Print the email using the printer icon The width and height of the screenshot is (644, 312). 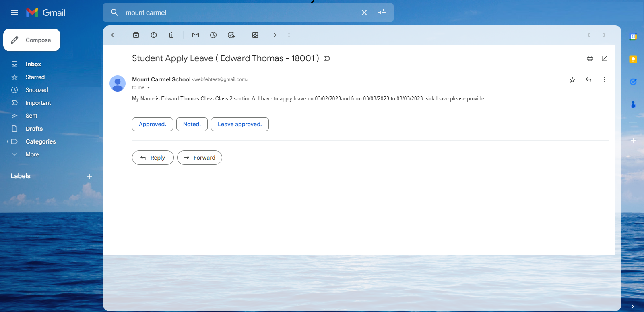590,58
